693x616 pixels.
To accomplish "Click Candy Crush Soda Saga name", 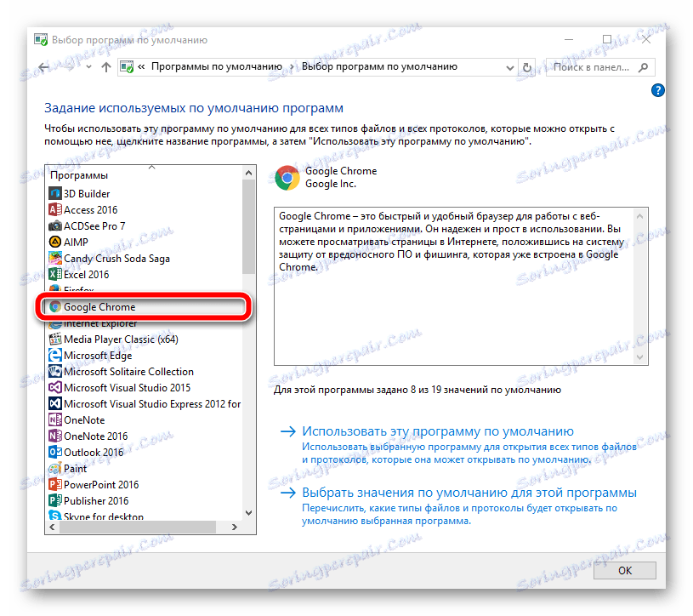I will point(116,259).
